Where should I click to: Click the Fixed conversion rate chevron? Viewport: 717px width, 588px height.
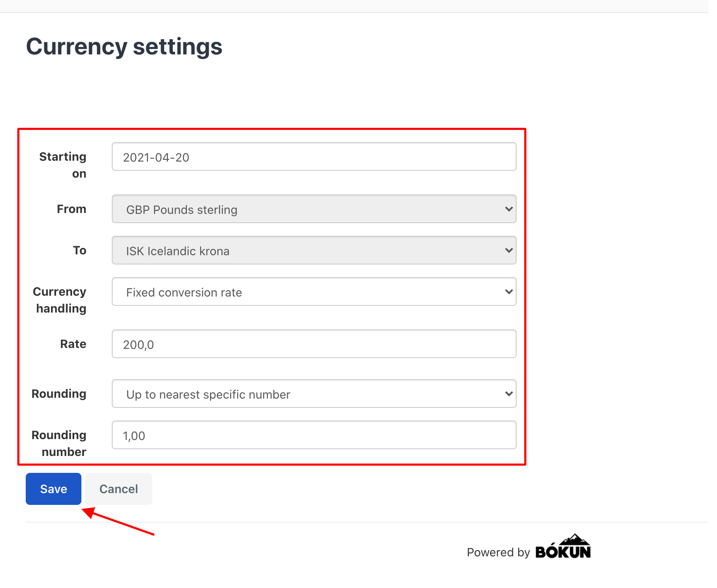(508, 291)
